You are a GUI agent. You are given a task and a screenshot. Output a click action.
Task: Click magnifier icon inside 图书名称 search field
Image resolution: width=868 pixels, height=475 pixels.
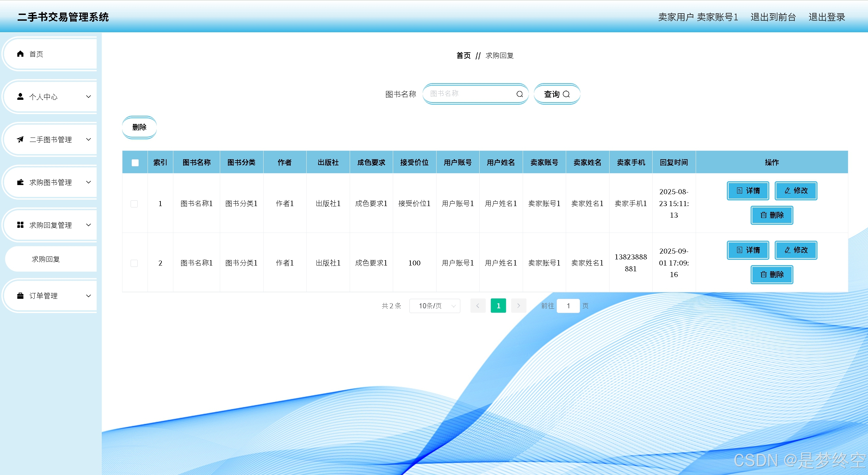coord(519,94)
